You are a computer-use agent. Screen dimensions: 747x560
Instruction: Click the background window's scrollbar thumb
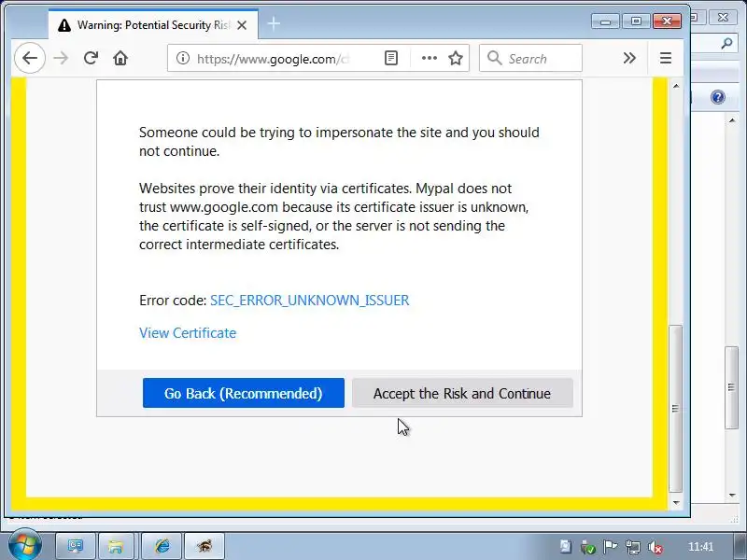click(x=732, y=387)
